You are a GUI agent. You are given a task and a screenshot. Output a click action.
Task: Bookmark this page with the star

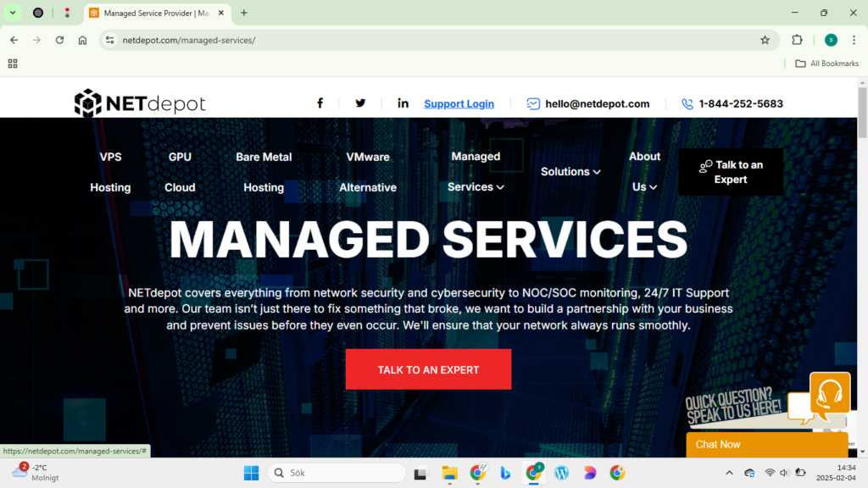pyautogui.click(x=765, y=40)
